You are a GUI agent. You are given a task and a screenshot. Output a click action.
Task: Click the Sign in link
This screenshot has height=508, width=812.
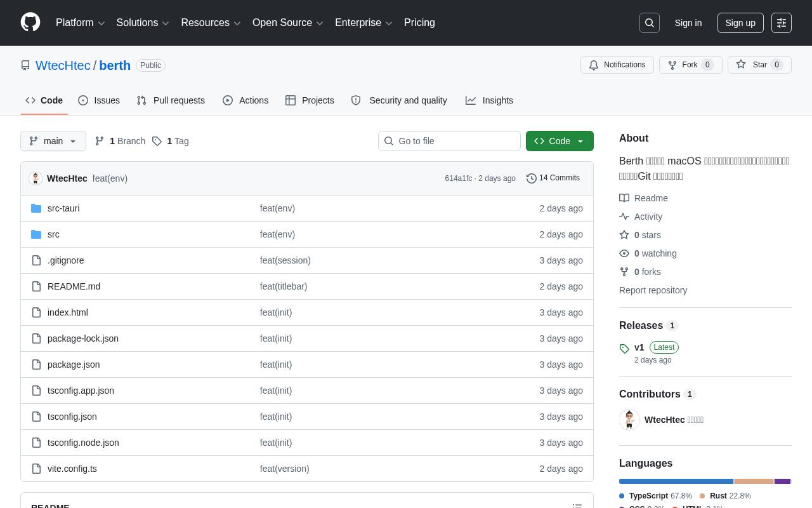pyautogui.click(x=688, y=23)
